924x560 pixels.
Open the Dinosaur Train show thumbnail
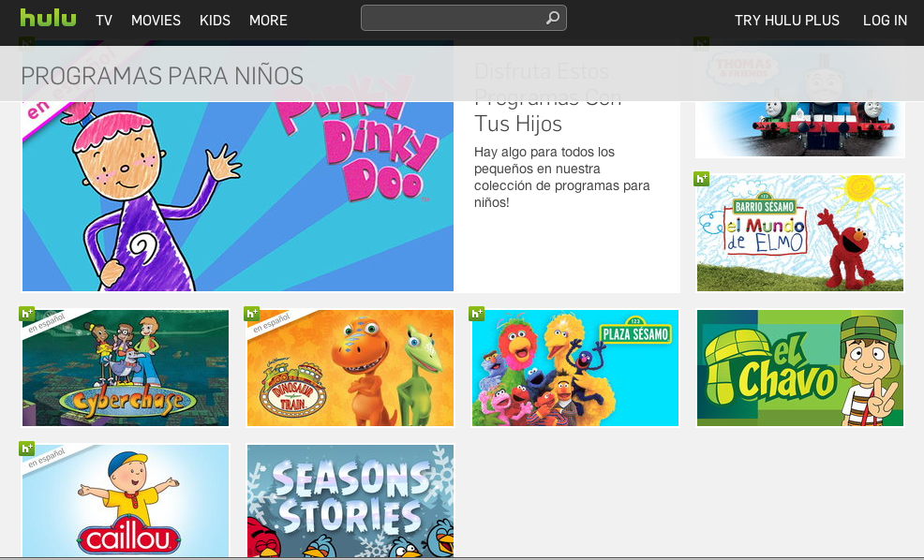pyautogui.click(x=350, y=368)
